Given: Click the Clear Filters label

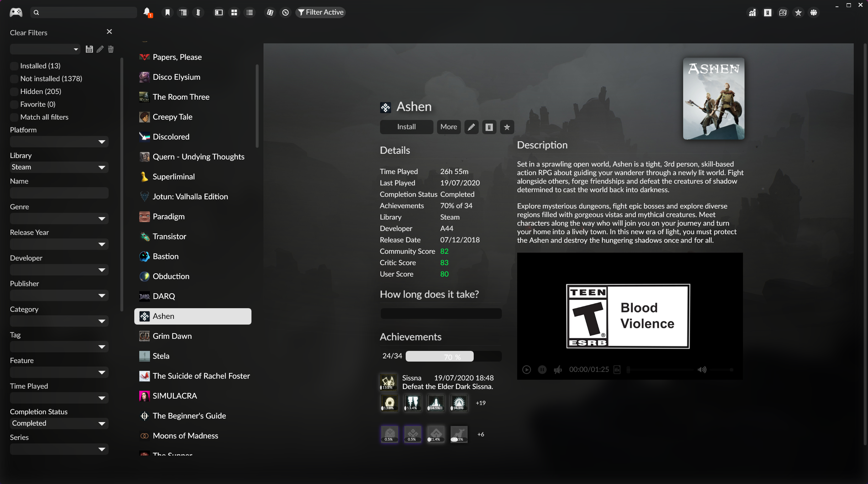Looking at the screenshot, I should pos(28,33).
